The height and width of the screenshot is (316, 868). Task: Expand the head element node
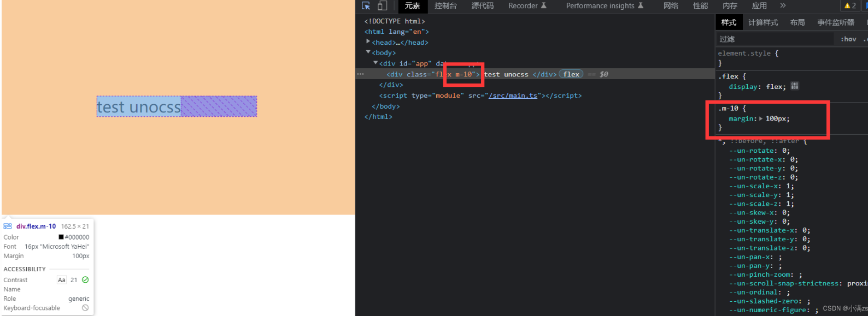[368, 42]
